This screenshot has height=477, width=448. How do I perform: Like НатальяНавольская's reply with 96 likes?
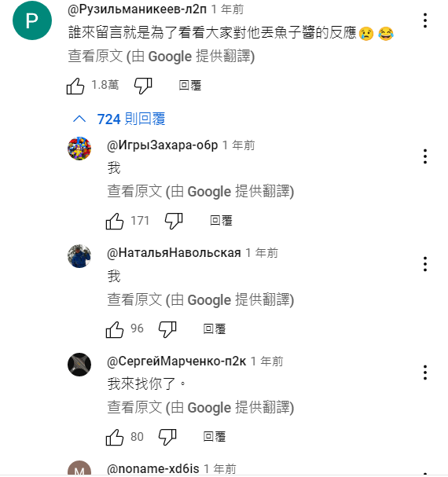(115, 329)
